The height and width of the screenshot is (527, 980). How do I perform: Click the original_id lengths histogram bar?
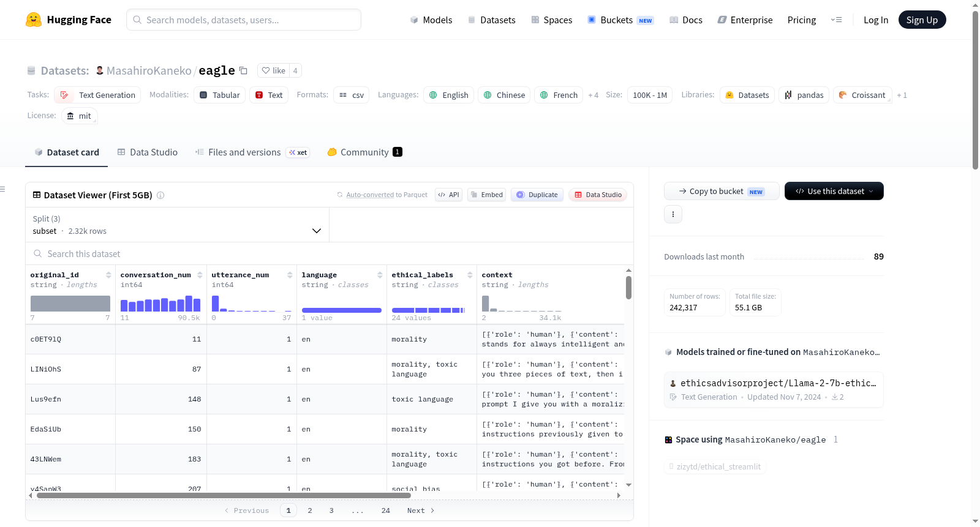pyautogui.click(x=70, y=304)
